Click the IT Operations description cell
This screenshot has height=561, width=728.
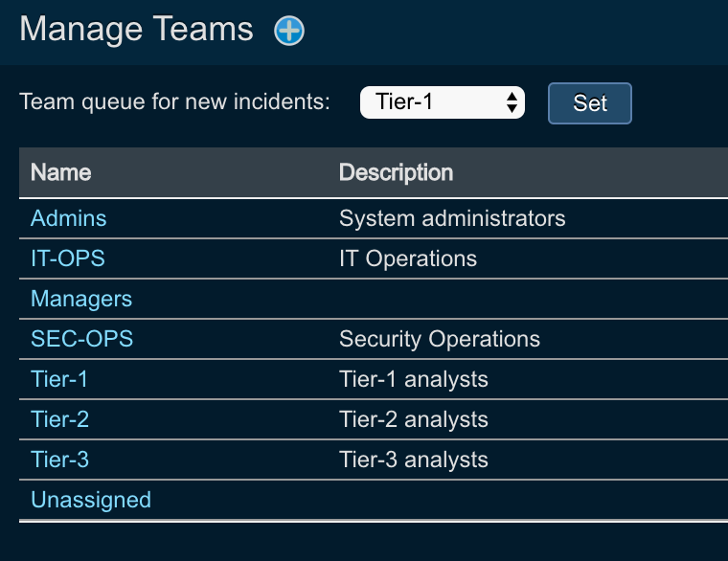click(x=407, y=258)
